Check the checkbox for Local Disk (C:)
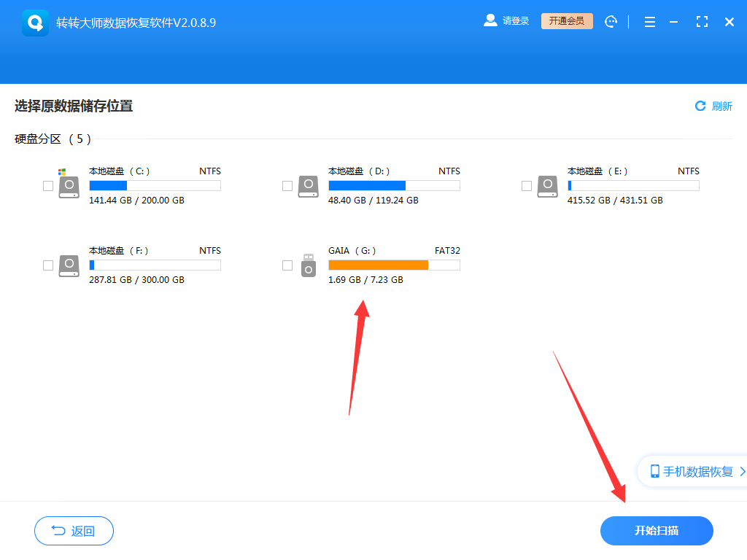This screenshot has width=747, height=560. point(48,186)
